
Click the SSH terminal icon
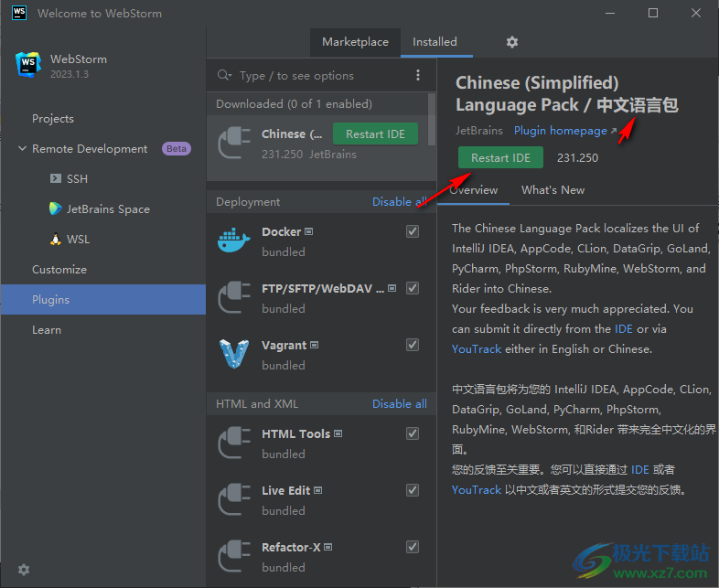[56, 178]
